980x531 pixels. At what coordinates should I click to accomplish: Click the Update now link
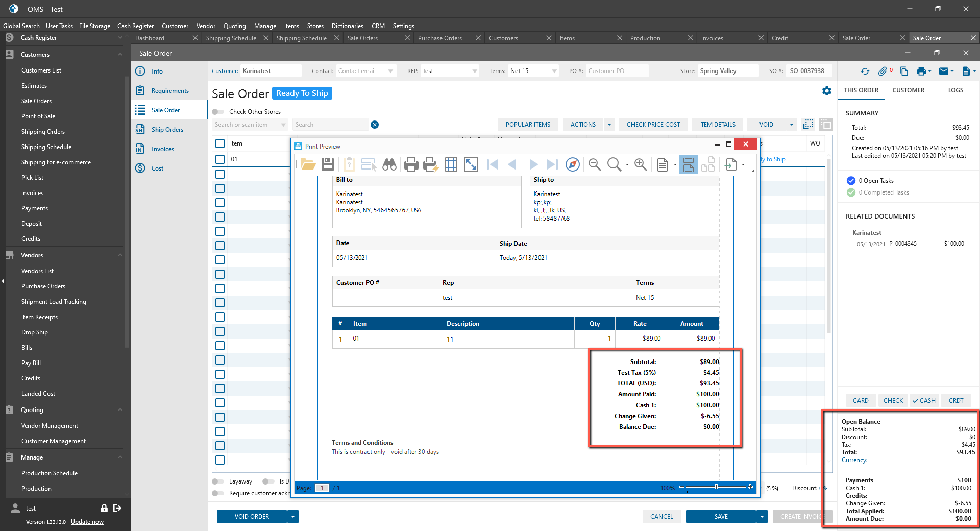click(87, 522)
